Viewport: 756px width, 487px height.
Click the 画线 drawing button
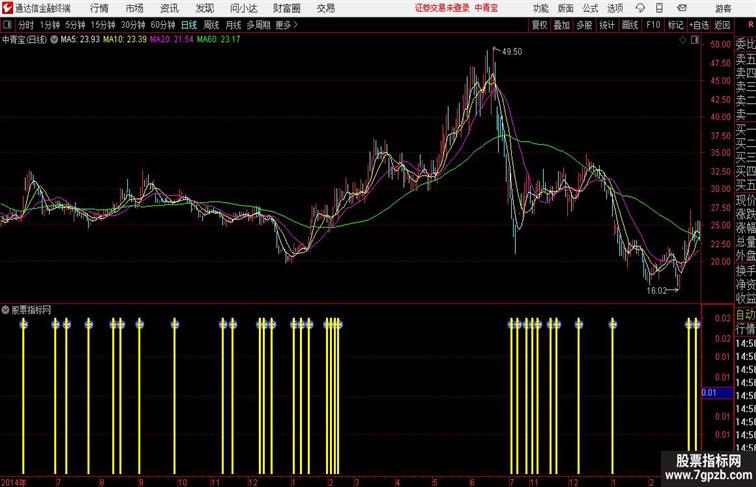pos(630,25)
